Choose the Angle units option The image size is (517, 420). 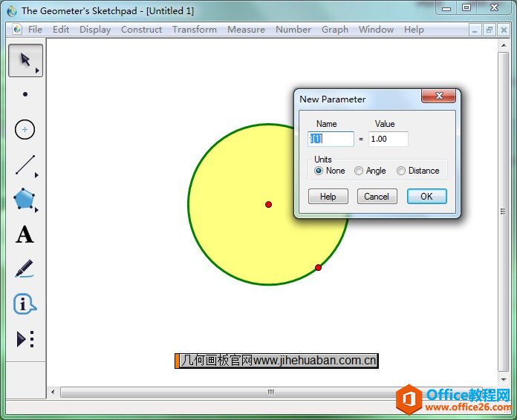[x=370, y=171]
